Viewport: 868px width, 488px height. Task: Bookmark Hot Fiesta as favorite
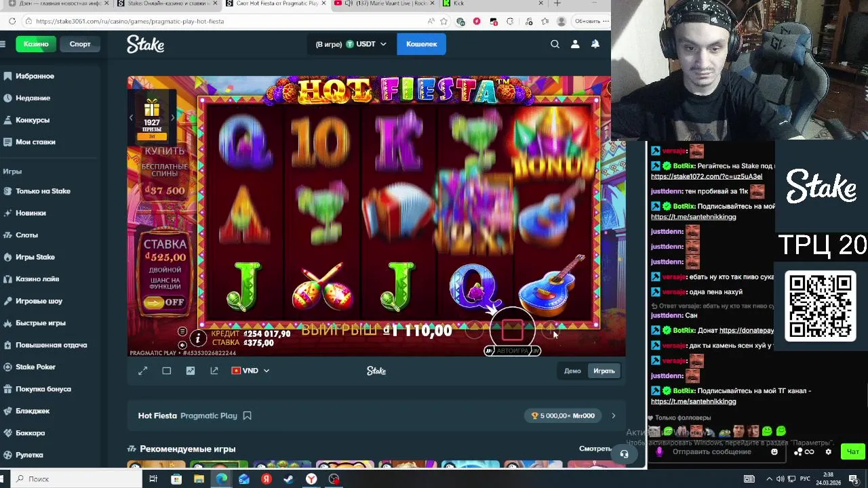tap(247, 415)
